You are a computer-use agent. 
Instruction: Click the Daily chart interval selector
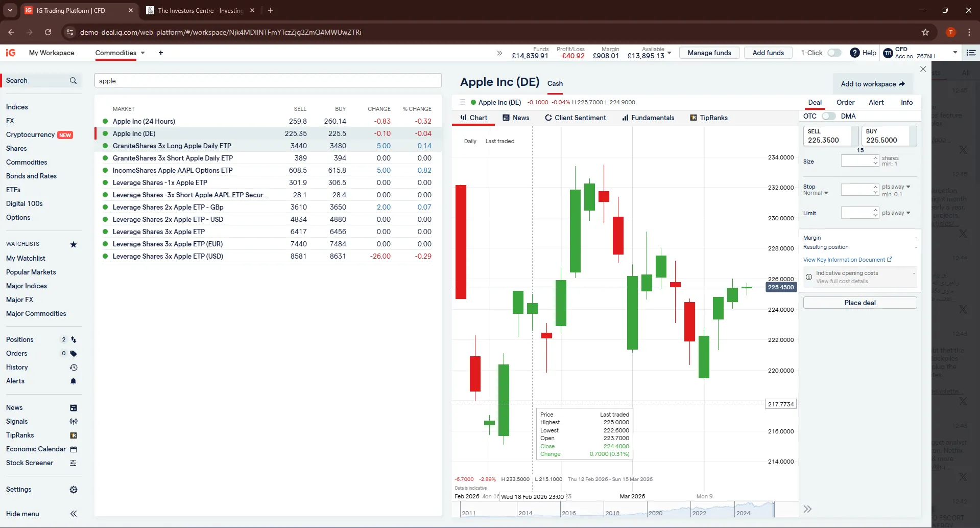[x=470, y=141]
